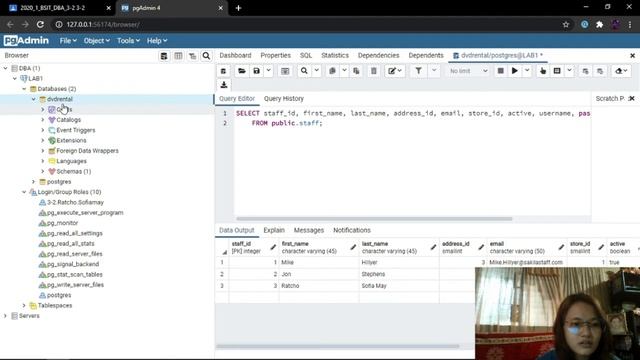Click the Copy rows toolbar icon
Screen dimensions: 640x360
332,71
